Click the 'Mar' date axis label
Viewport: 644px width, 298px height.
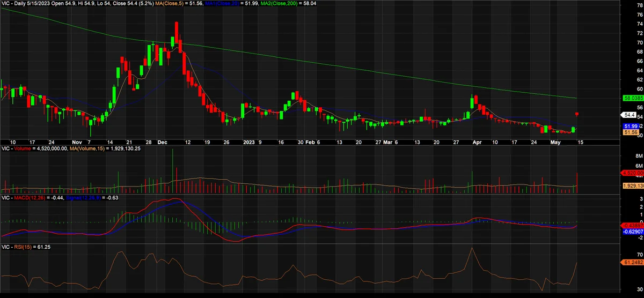[x=389, y=143]
